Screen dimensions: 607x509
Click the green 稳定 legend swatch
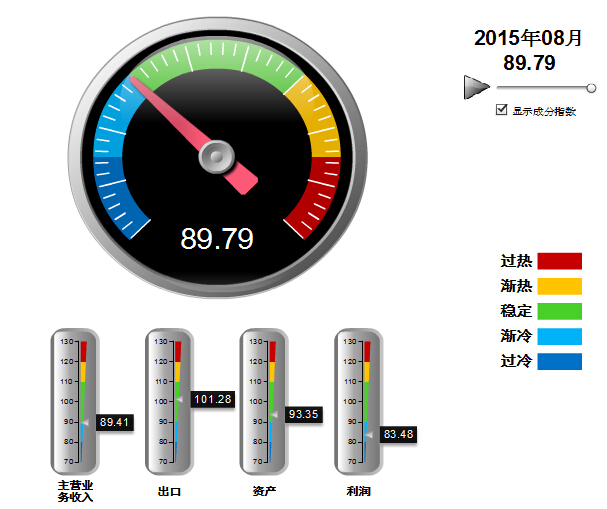(559, 310)
